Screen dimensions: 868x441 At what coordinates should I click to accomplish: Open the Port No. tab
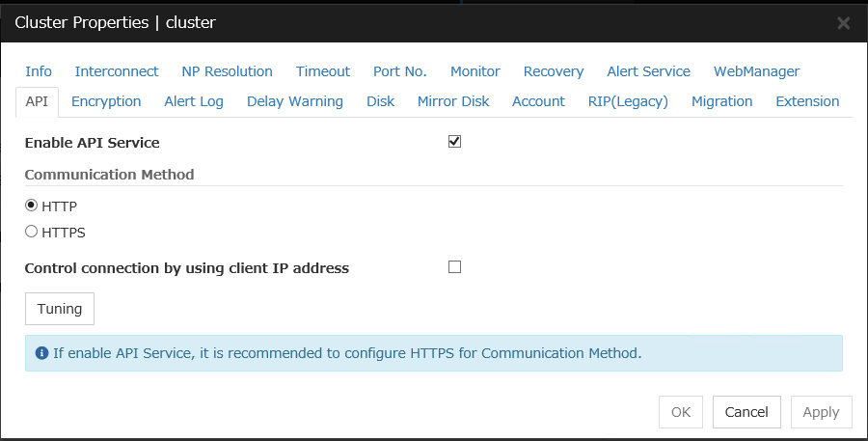399,71
